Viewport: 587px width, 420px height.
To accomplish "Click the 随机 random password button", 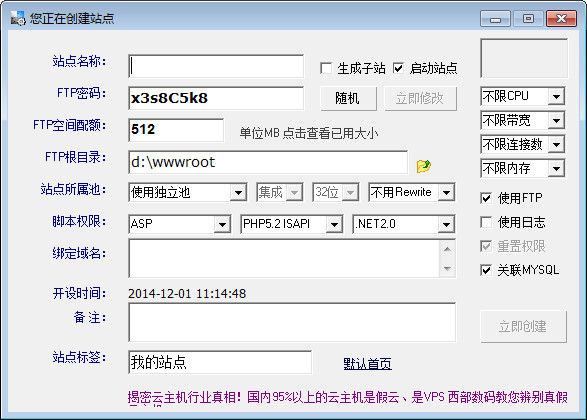I will pyautogui.click(x=349, y=98).
